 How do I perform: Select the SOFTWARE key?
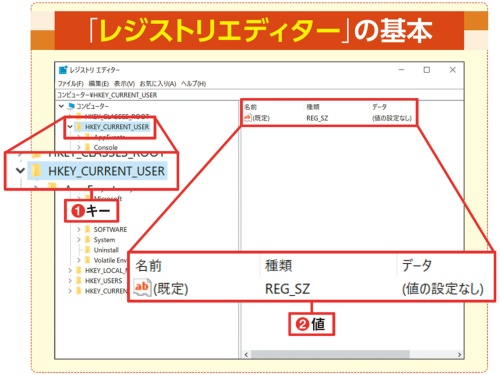click(x=110, y=229)
